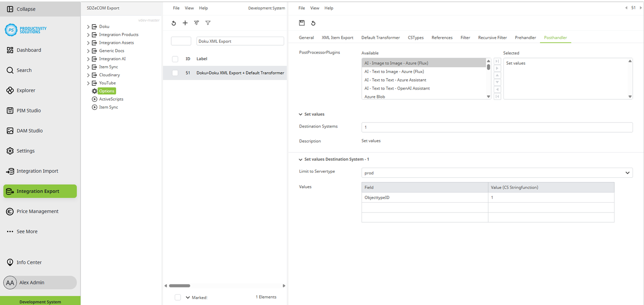This screenshot has width=644, height=305.
Task: Open the filter icon in the export toolbar
Action: click(x=208, y=23)
